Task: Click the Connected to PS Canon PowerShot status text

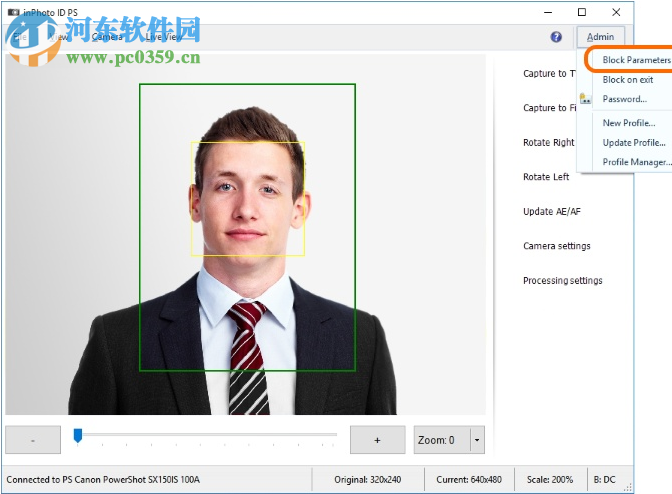Action: pos(103,479)
